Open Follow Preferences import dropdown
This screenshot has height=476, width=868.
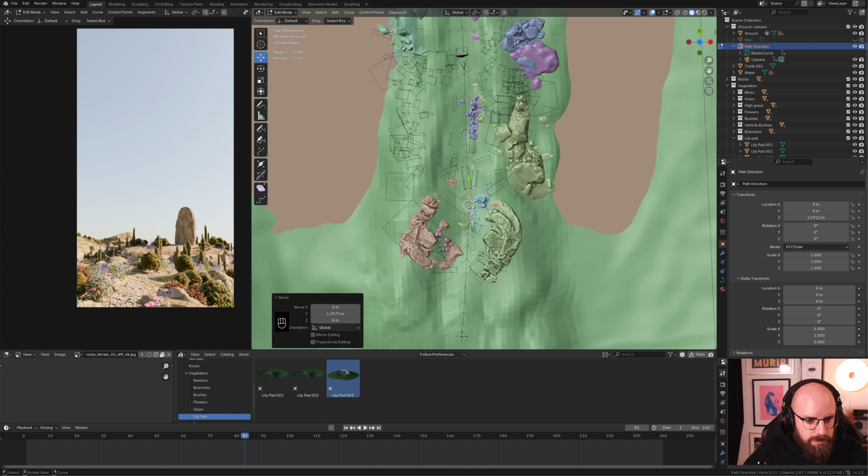coord(442,354)
